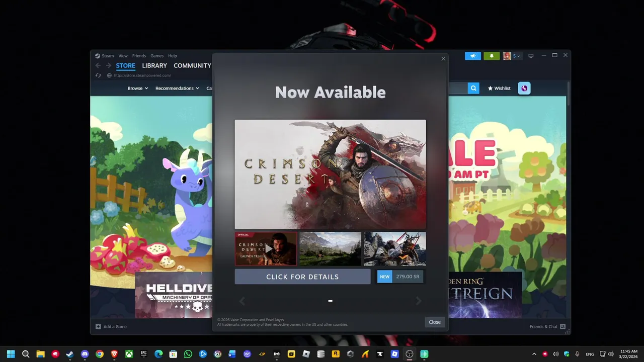
Task: Open the Steam announcements megaphone button
Action: coord(472,56)
